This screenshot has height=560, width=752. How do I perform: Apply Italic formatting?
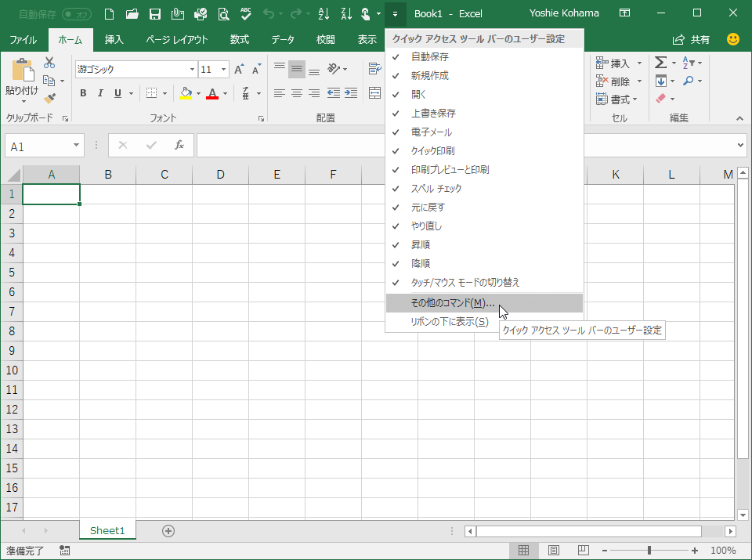coord(100,93)
